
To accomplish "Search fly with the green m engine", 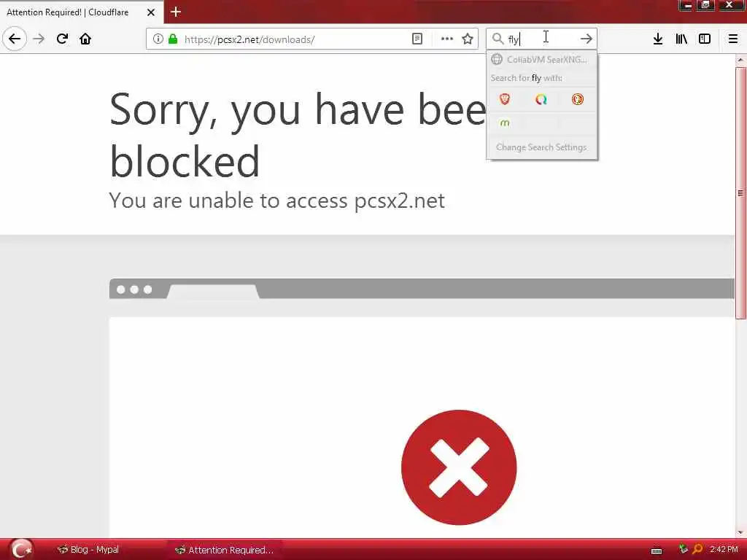I will [x=505, y=123].
